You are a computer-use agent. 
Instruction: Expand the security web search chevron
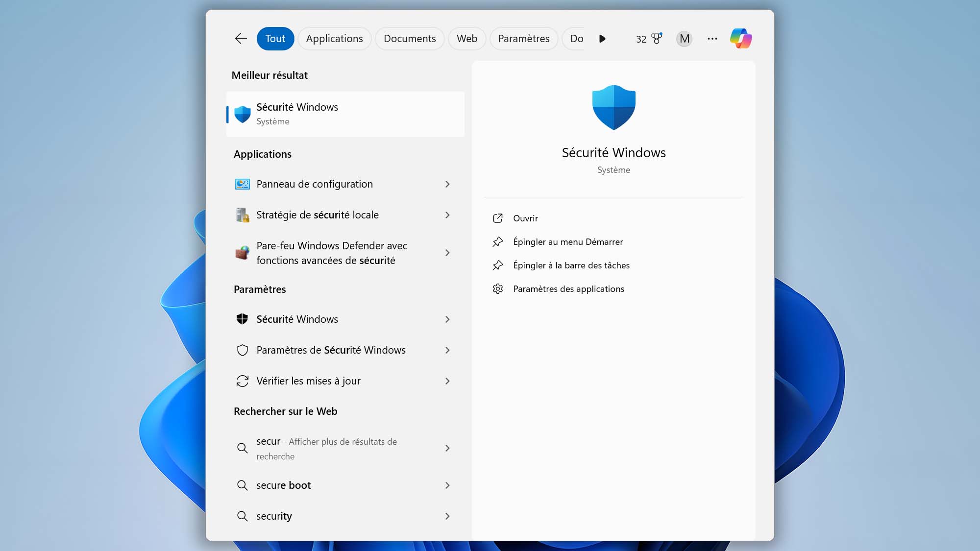447,516
